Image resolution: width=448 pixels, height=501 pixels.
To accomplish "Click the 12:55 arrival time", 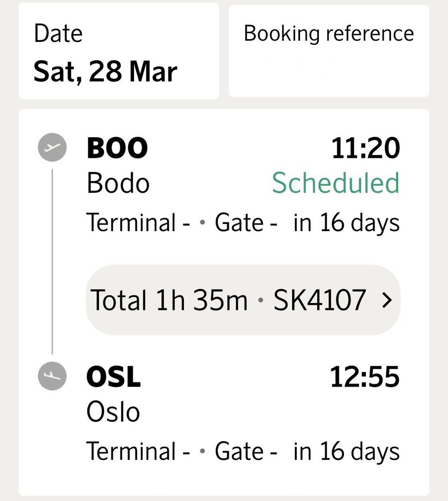I will click(365, 377).
